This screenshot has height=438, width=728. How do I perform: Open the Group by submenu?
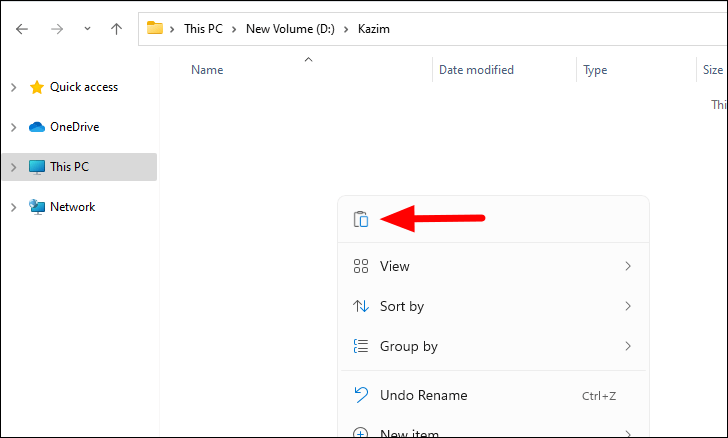493,346
